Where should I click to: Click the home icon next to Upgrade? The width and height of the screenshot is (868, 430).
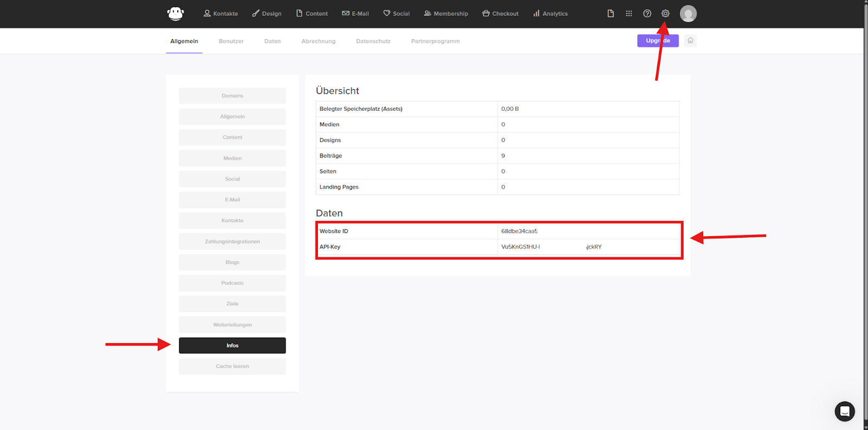(690, 41)
